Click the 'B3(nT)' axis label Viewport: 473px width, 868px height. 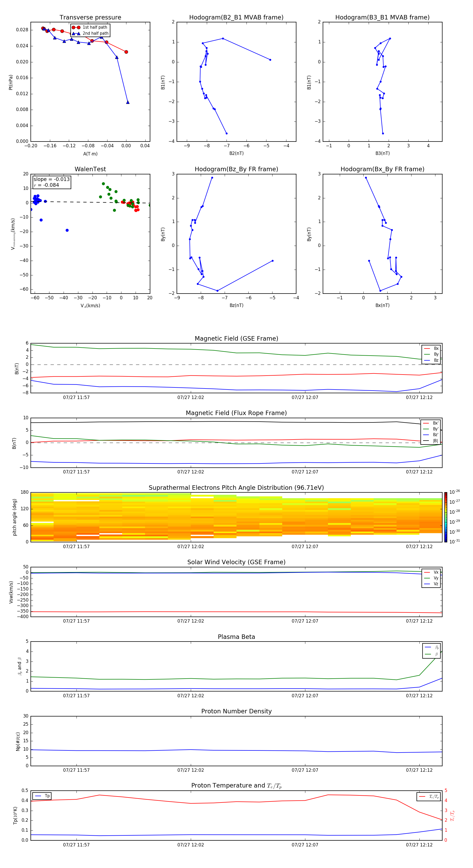pyautogui.click(x=382, y=153)
